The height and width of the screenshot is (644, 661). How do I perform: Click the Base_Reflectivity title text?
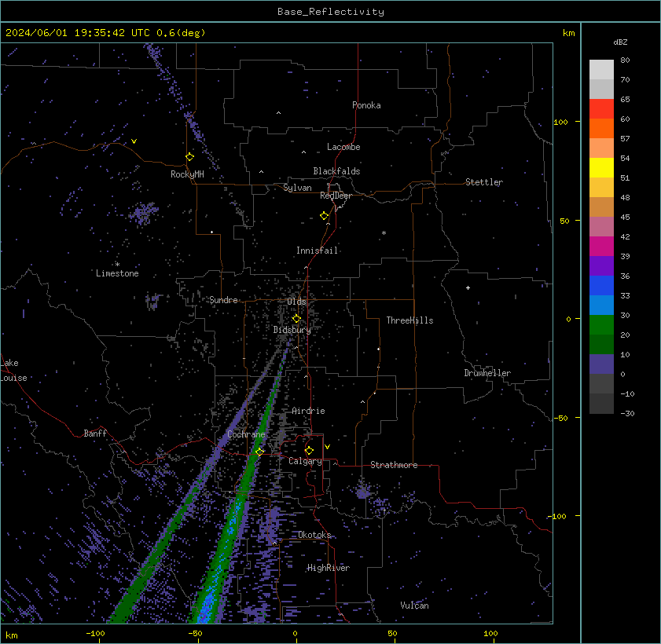coord(330,11)
